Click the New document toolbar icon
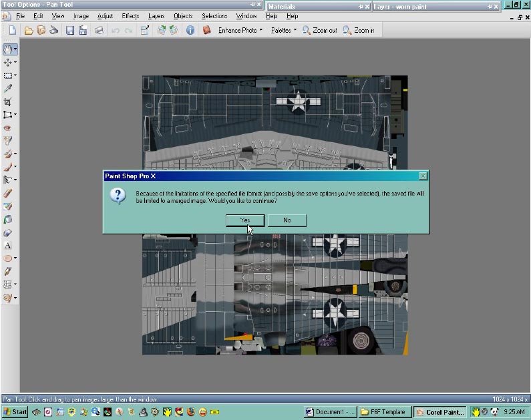531x420 pixels. pyautogui.click(x=12, y=30)
